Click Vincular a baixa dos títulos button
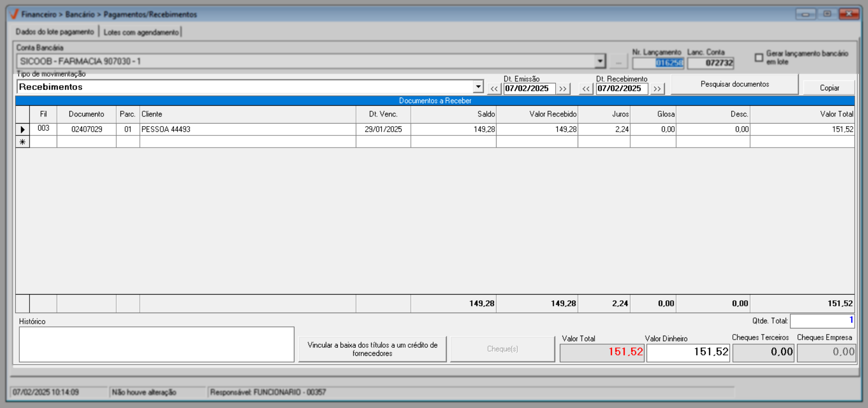This screenshot has height=408, width=868. pyautogui.click(x=373, y=349)
